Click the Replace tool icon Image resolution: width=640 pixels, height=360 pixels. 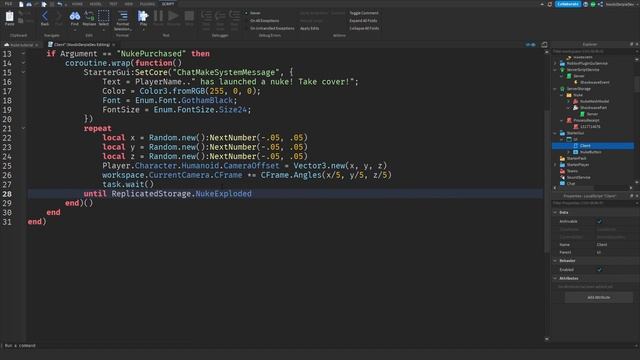click(x=89, y=16)
